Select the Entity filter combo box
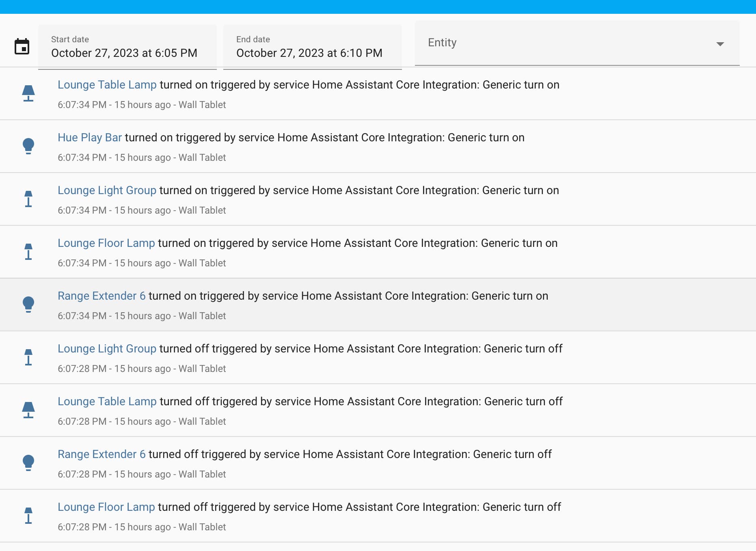This screenshot has height=551, width=756. coord(568,43)
